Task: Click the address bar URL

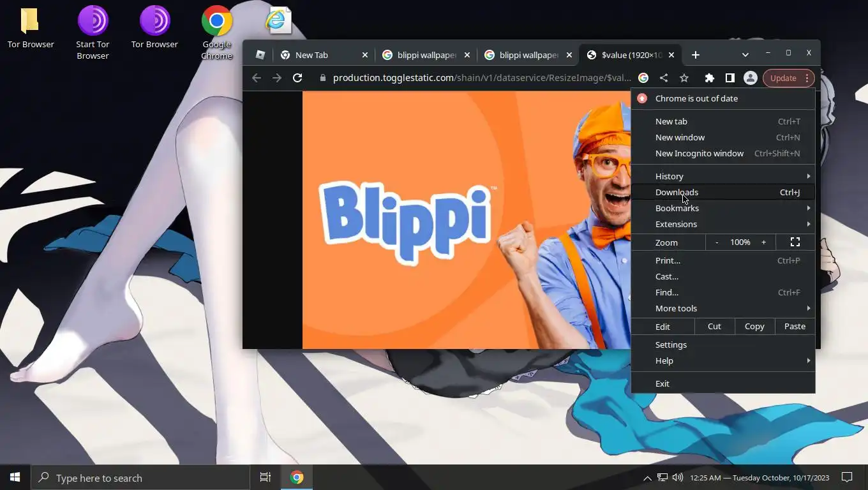Action: point(482,78)
